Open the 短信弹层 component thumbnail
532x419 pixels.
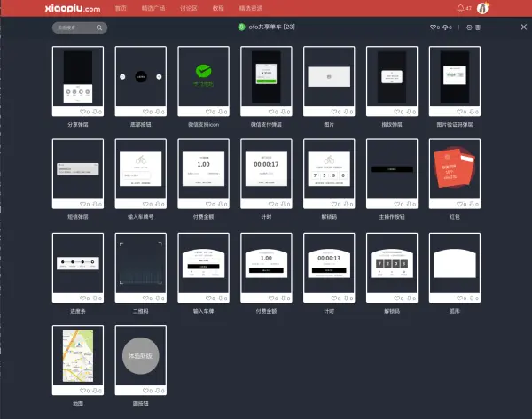tap(78, 169)
